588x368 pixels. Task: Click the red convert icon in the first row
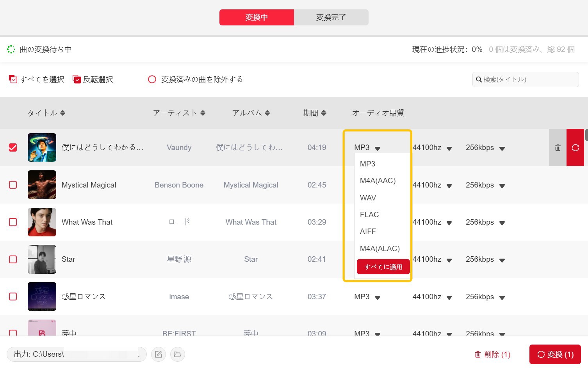[575, 148]
